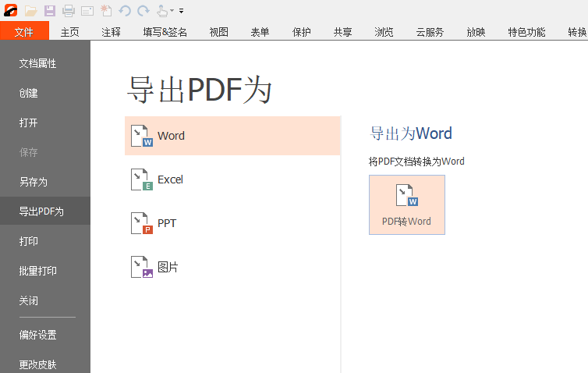Expand customize quick access toolbar arrow

(x=181, y=11)
